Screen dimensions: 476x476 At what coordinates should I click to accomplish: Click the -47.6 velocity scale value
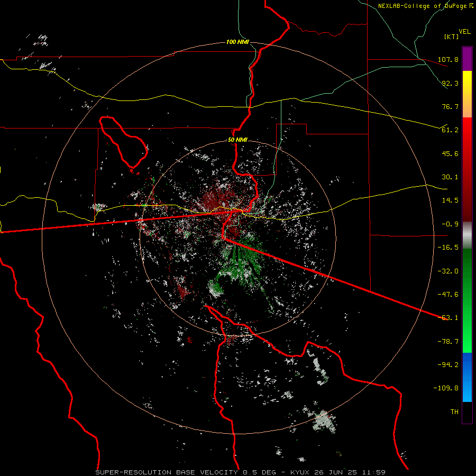pos(448,295)
